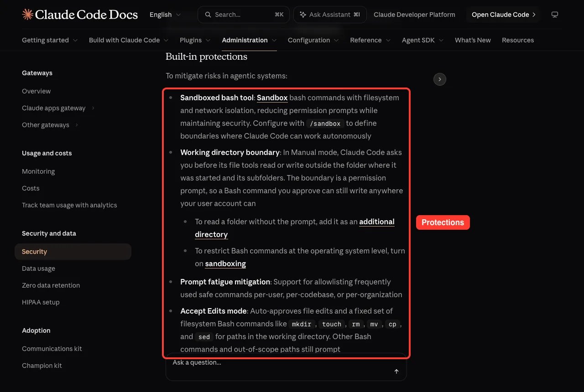The image size is (584, 392).
Task: Click the Ask a question input
Action: click(286, 367)
